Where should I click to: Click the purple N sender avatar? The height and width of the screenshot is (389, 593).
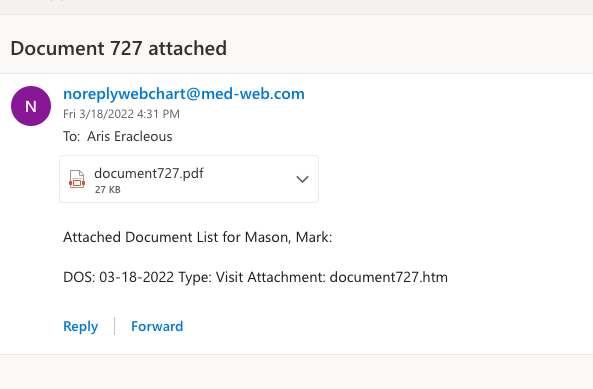click(x=31, y=106)
